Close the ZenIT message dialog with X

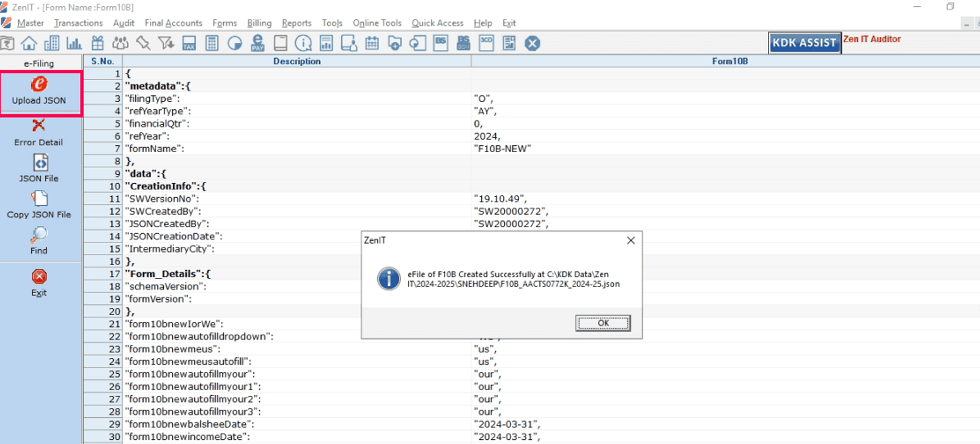631,241
